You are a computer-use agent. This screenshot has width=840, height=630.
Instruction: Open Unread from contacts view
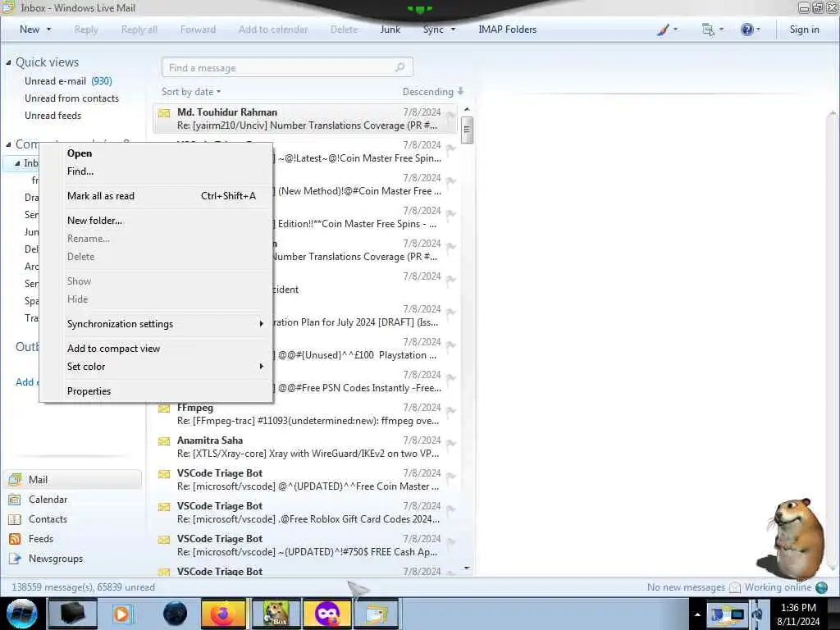pos(72,98)
